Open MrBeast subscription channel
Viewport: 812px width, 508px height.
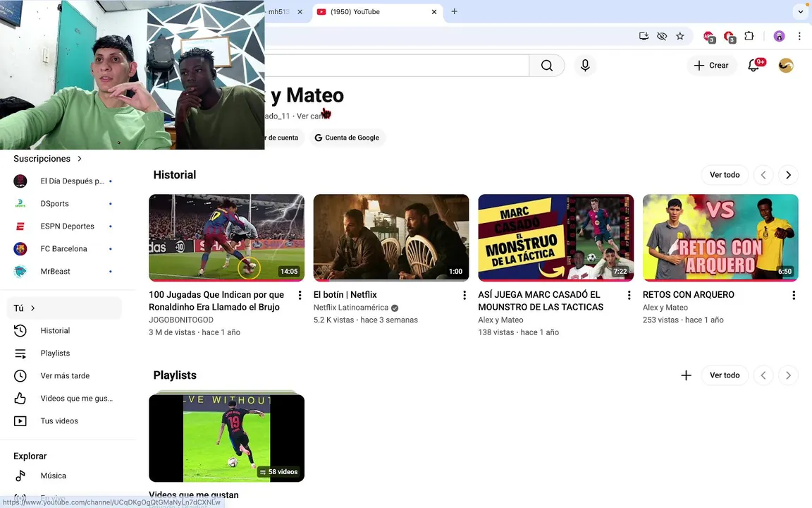(x=64, y=271)
